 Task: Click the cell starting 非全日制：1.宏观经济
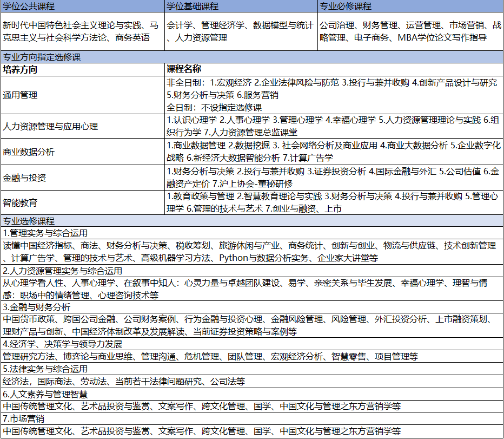(334, 95)
